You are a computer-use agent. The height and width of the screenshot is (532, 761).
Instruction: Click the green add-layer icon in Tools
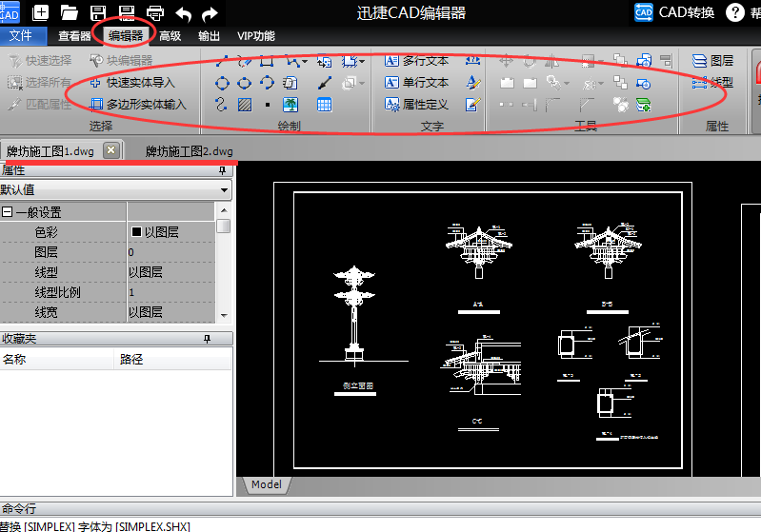click(x=644, y=105)
